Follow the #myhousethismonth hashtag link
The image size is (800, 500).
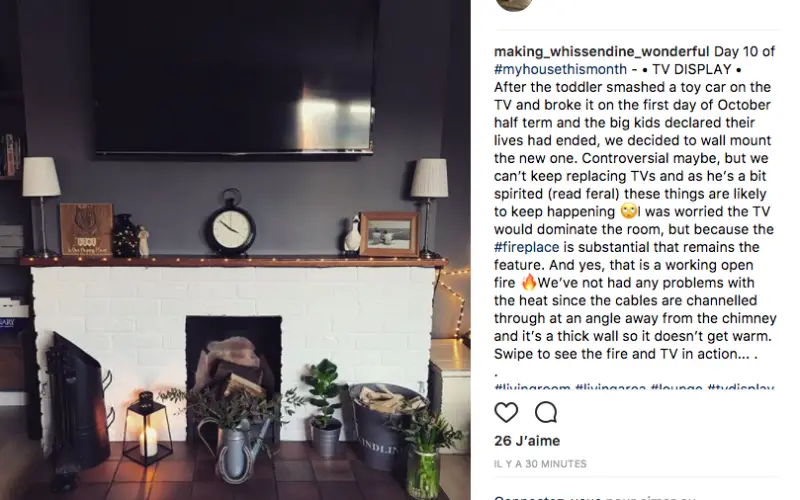point(560,69)
